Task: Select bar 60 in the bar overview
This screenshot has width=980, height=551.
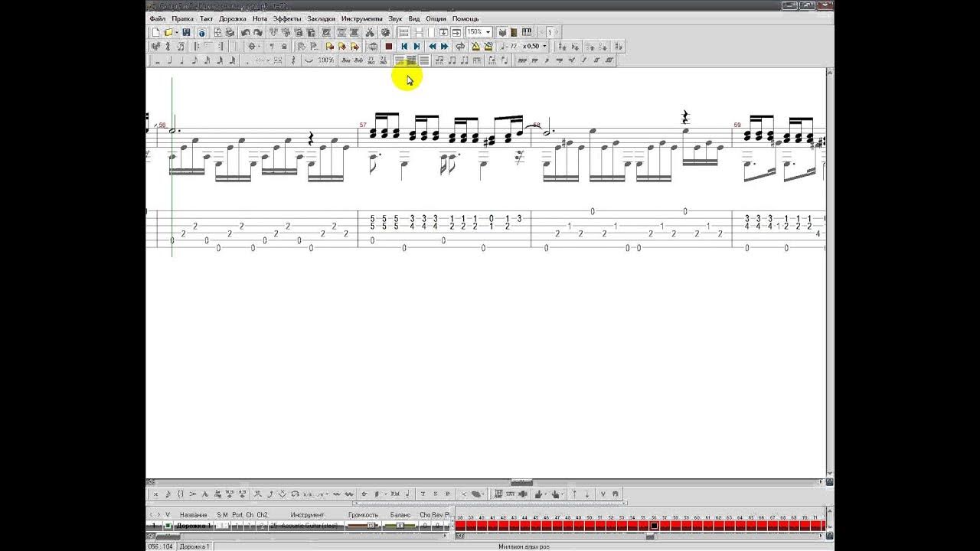Action: tap(697, 526)
